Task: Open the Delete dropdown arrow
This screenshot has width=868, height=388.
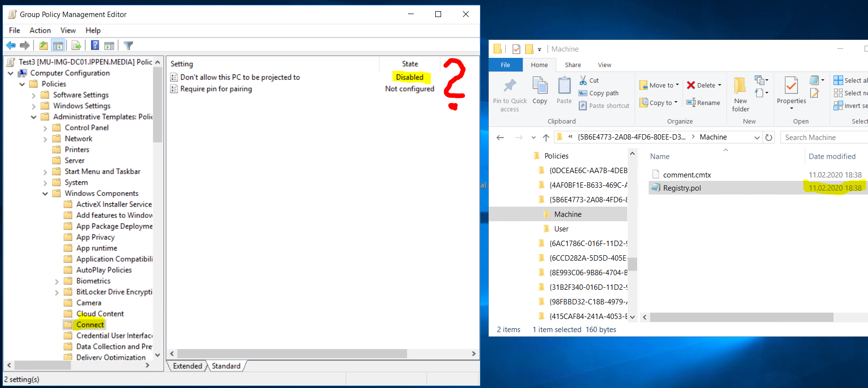Action: click(x=720, y=85)
